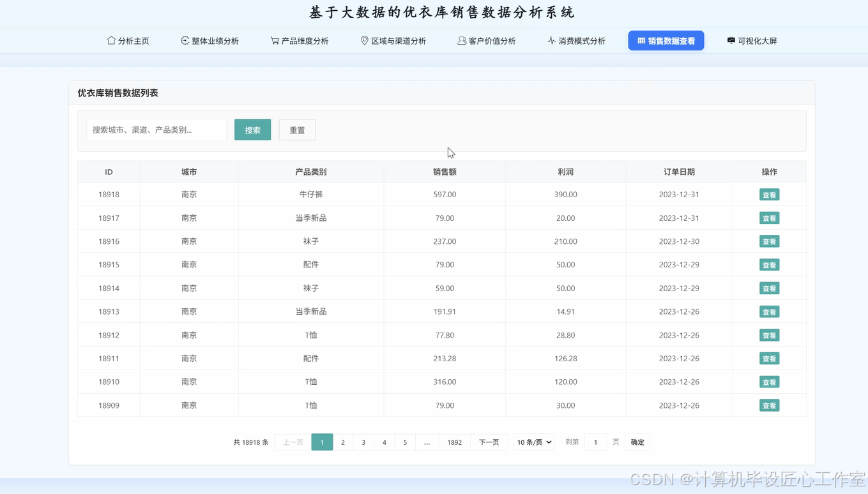Viewport: 868px width, 494px height.
Task: Click the 316.00 sales cell
Action: 445,382
